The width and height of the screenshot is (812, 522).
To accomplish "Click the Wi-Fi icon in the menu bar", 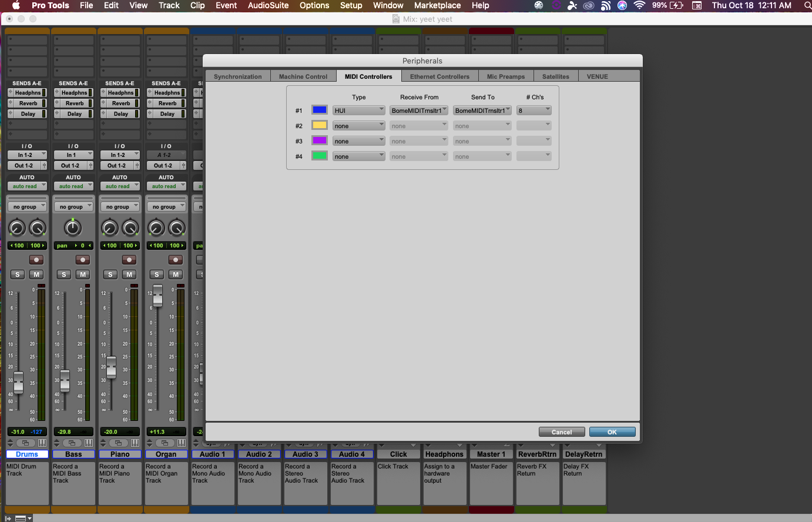I will [x=639, y=5].
